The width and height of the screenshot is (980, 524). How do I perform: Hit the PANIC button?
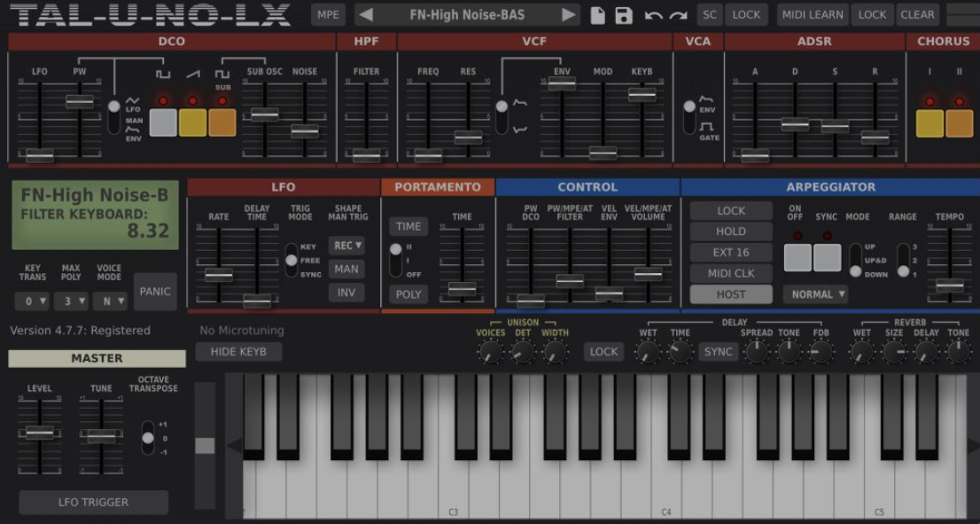(155, 292)
